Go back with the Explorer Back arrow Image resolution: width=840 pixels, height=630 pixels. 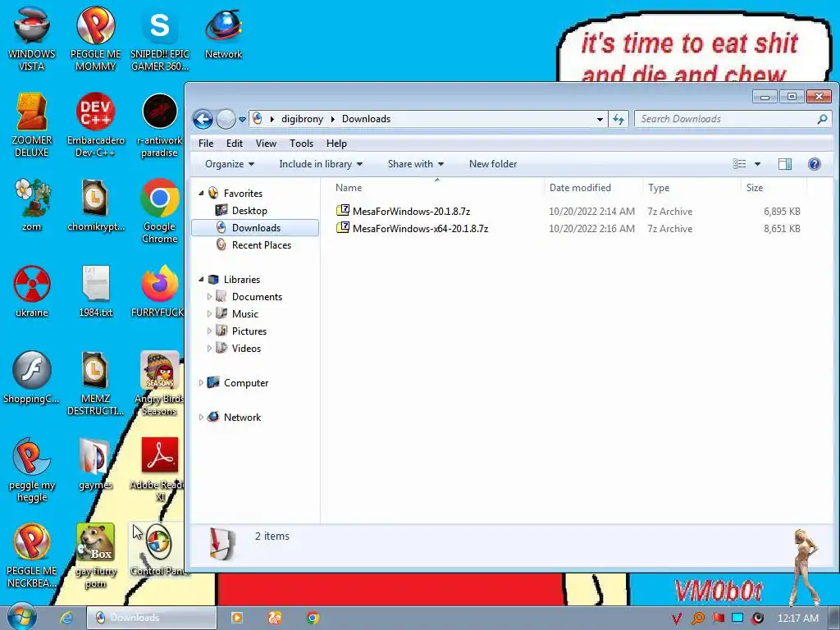[x=203, y=119]
